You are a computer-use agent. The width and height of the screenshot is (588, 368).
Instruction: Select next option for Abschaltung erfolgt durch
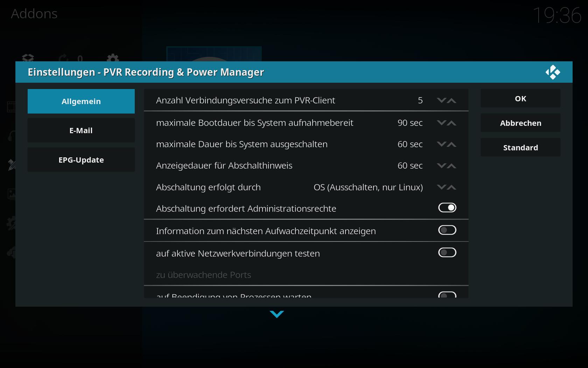click(x=452, y=188)
